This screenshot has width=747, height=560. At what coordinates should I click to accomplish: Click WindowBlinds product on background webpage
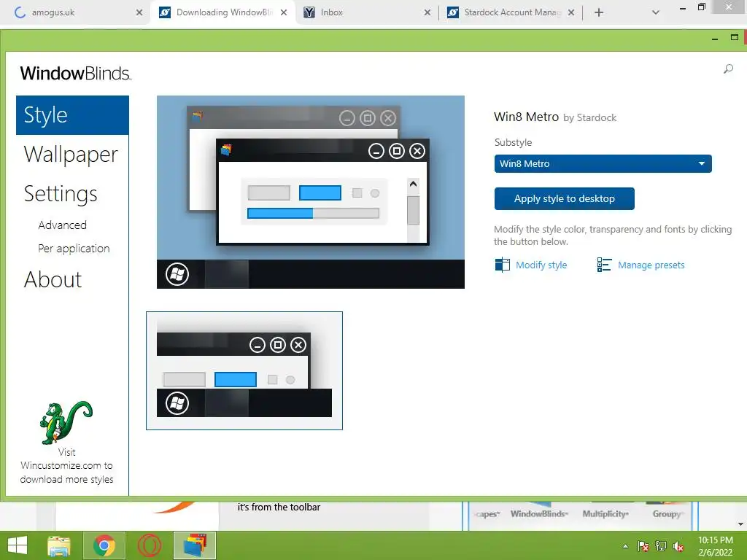pyautogui.click(x=539, y=514)
